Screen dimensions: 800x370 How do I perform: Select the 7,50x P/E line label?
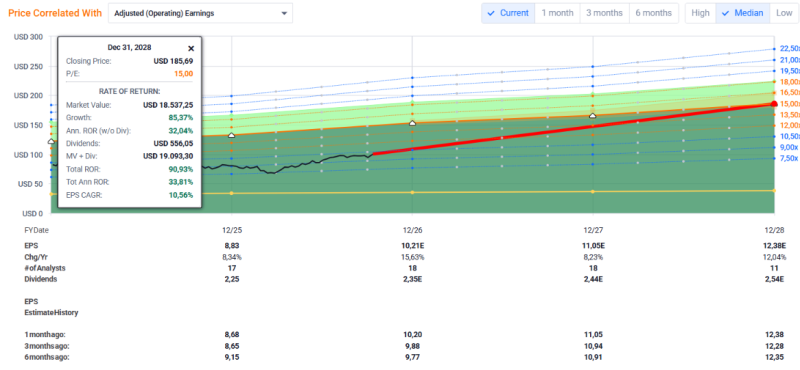(x=789, y=159)
